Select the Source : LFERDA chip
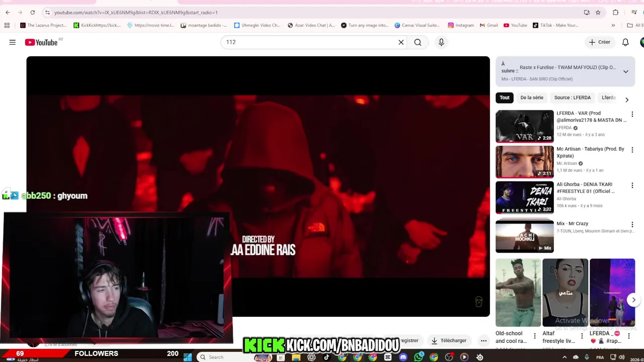The width and height of the screenshot is (644, 362). 573,98
